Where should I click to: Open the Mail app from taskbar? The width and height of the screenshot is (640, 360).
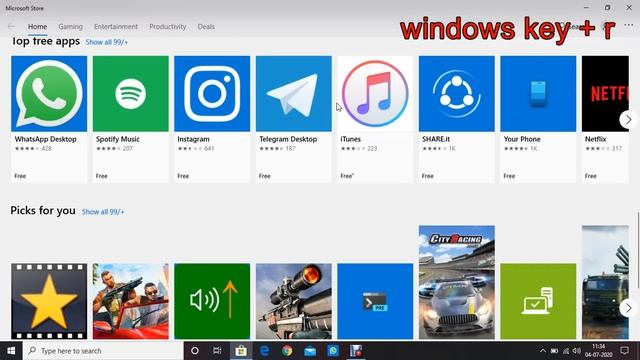[310, 351]
